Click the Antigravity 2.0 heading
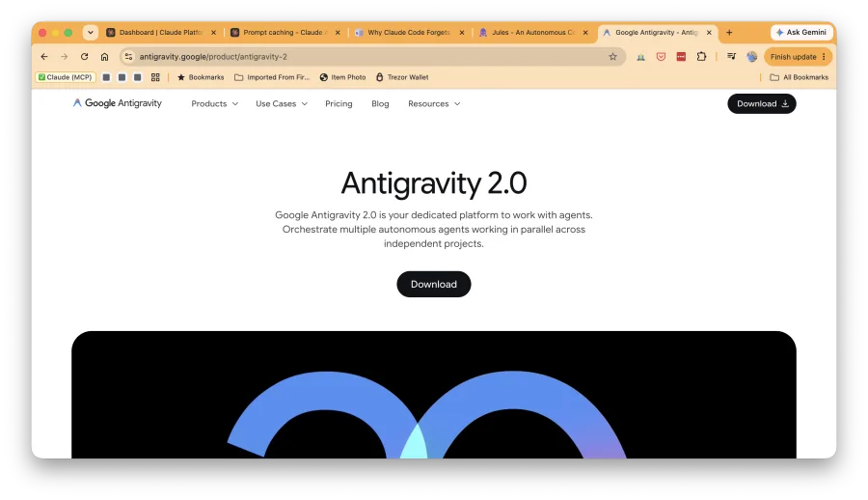Screen dimensions: 868x500 tap(434, 183)
